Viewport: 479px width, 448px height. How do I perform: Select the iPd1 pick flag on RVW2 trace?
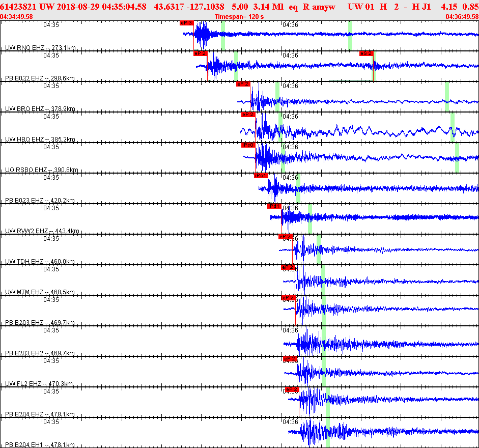point(274,206)
